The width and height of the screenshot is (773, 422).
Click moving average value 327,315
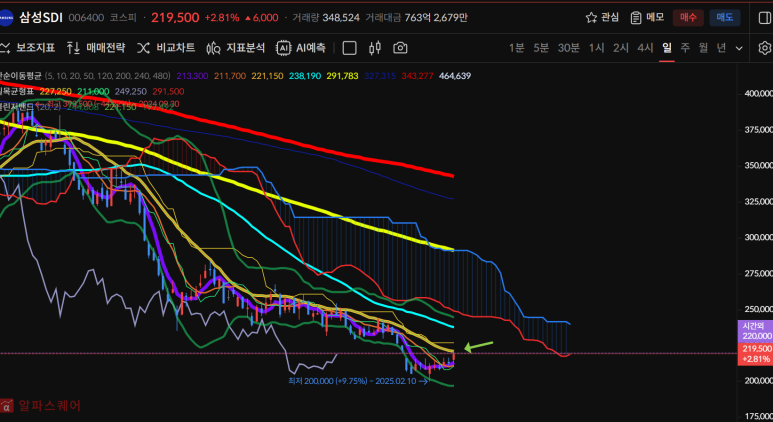coord(380,76)
